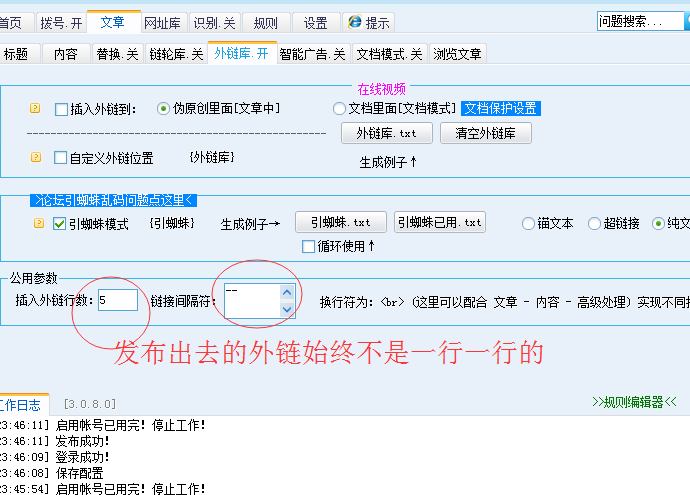Open the 规则 tab
This screenshot has height=495, width=690.
(266, 23)
